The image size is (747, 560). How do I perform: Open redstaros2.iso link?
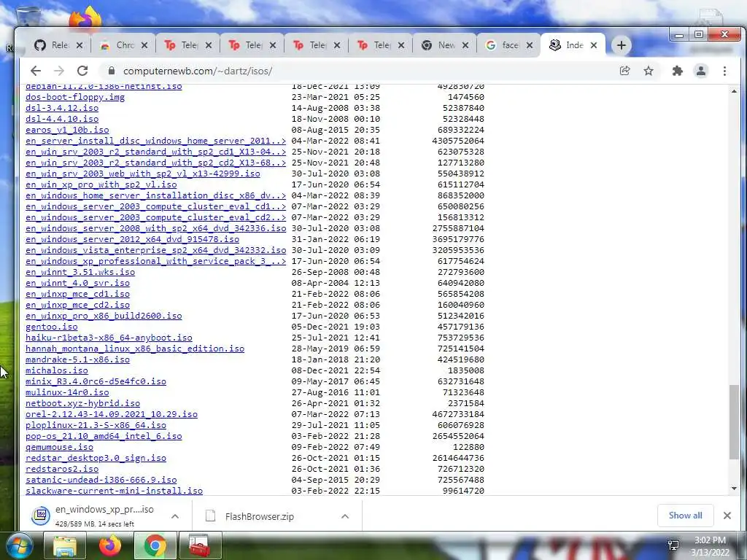pos(62,469)
